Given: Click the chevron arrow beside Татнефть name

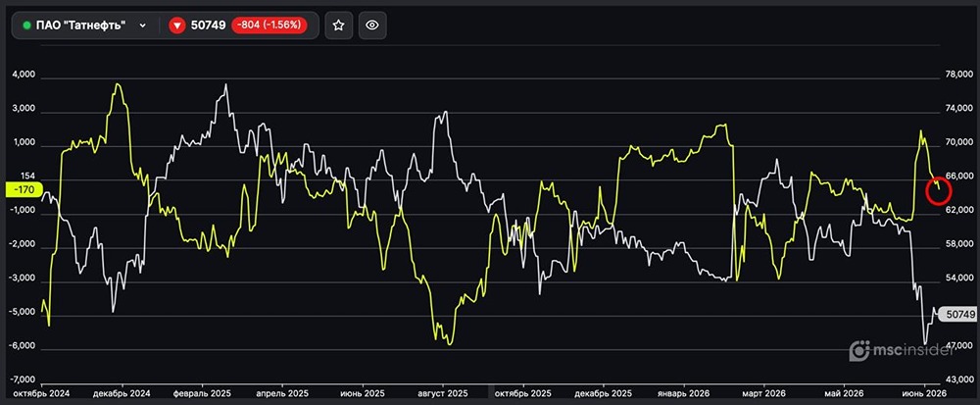Looking at the screenshot, I should (x=142, y=25).
